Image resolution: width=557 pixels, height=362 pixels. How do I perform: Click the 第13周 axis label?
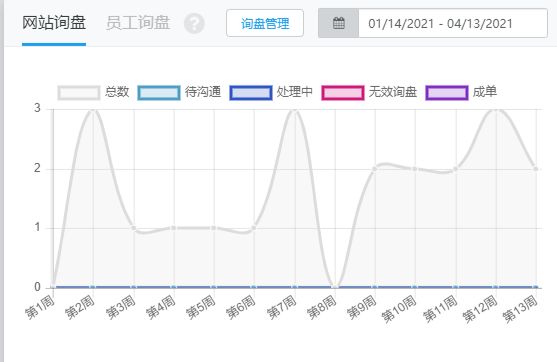pyautogui.click(x=520, y=309)
